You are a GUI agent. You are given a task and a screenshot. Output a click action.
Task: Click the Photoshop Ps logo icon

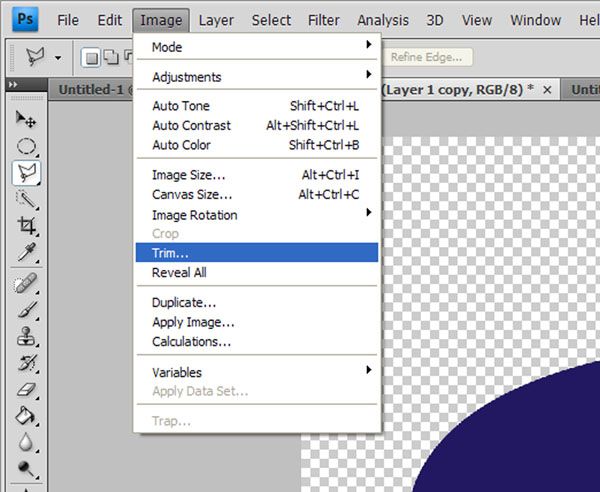coord(25,19)
